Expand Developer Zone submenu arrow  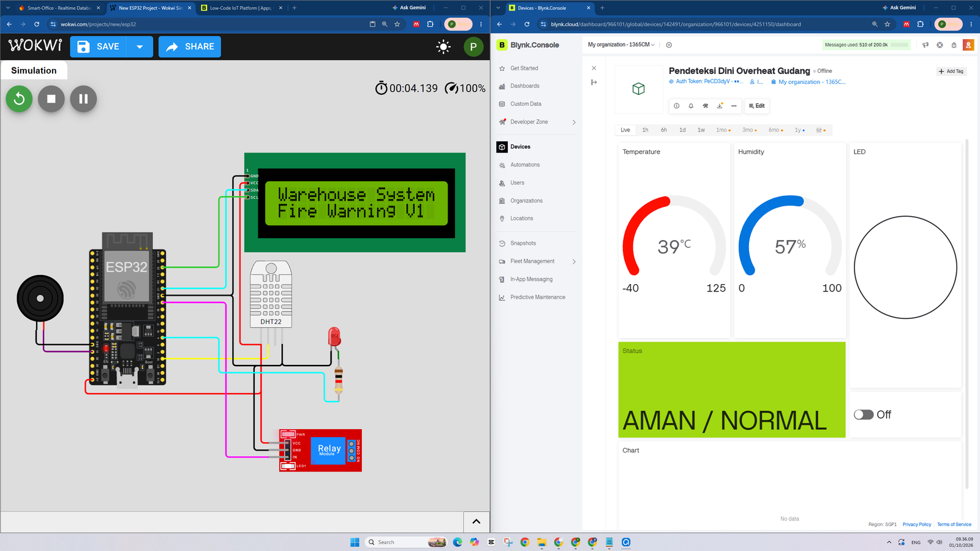pyautogui.click(x=574, y=122)
